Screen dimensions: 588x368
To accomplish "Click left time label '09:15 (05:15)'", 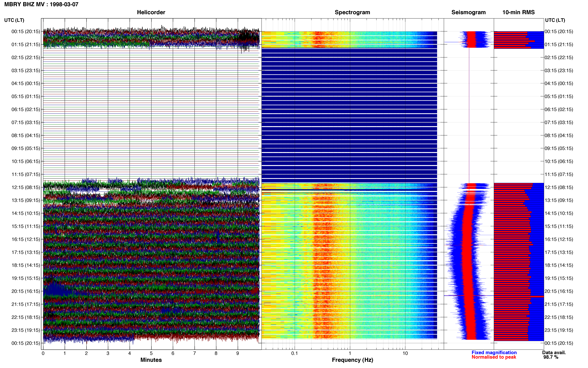I will tap(26, 148).
